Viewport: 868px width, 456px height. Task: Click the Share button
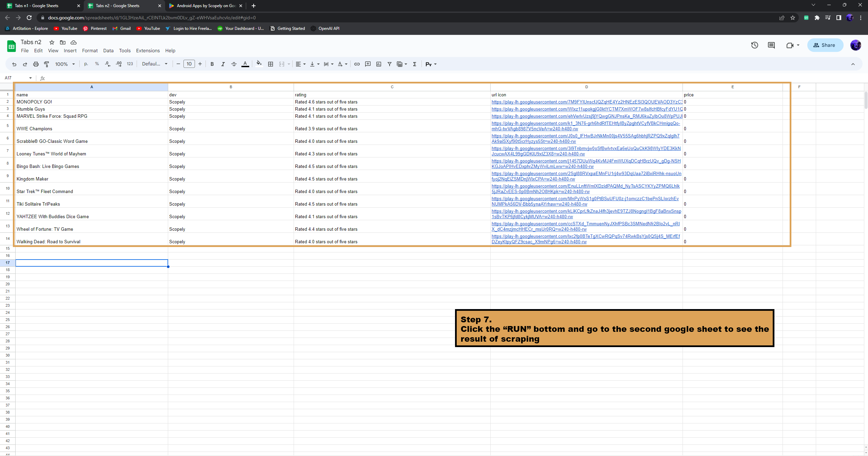(x=825, y=45)
